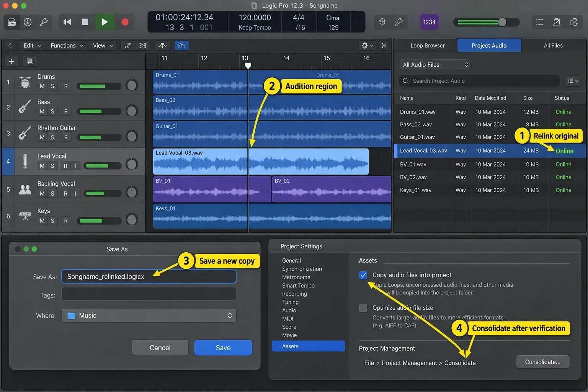Solo the Keys track
588x392 pixels.
pyautogui.click(x=52, y=221)
